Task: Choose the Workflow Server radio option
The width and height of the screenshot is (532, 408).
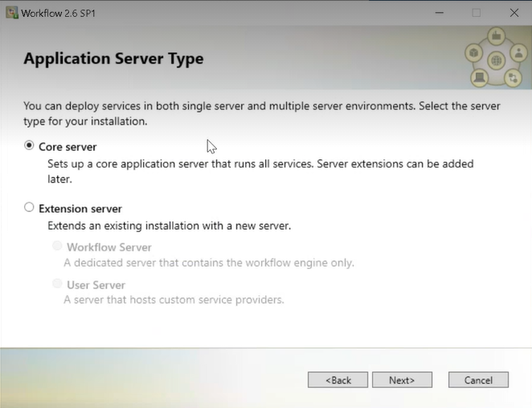Action: [x=57, y=246]
